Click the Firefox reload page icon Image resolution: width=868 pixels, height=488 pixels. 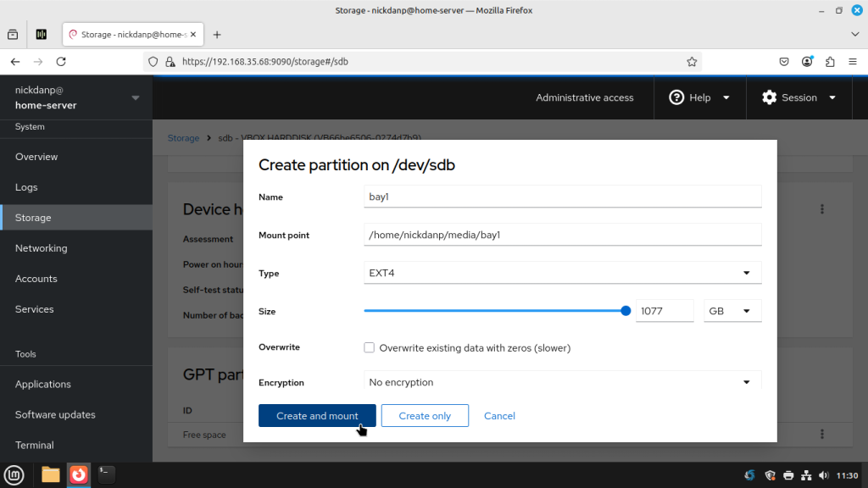pos(61,62)
